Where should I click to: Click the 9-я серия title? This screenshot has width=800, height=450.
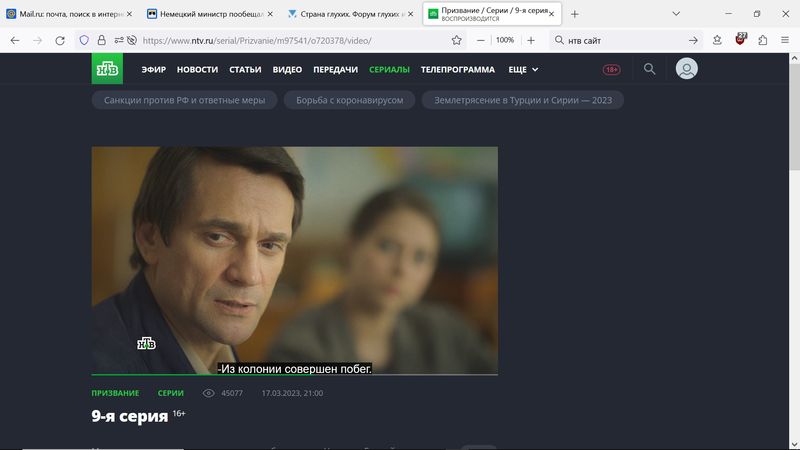pos(130,416)
